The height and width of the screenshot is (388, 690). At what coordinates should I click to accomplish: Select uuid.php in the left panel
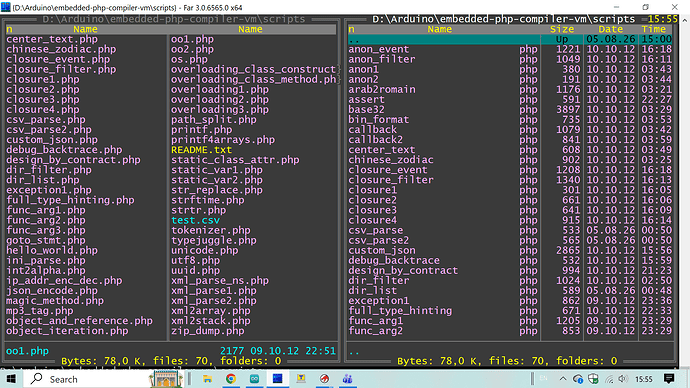[x=195, y=271]
